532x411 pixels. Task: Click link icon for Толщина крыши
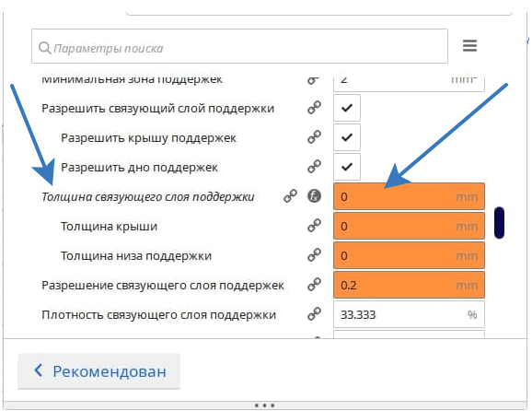click(x=314, y=226)
